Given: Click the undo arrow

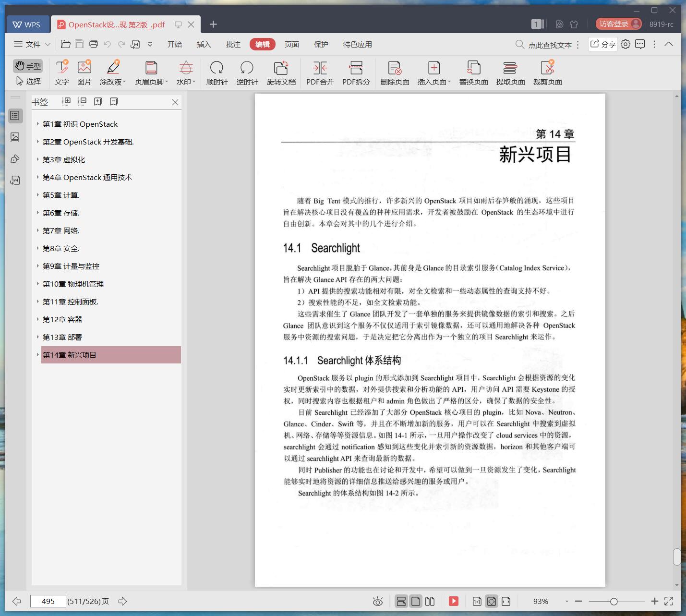Looking at the screenshot, I should click(x=108, y=44).
